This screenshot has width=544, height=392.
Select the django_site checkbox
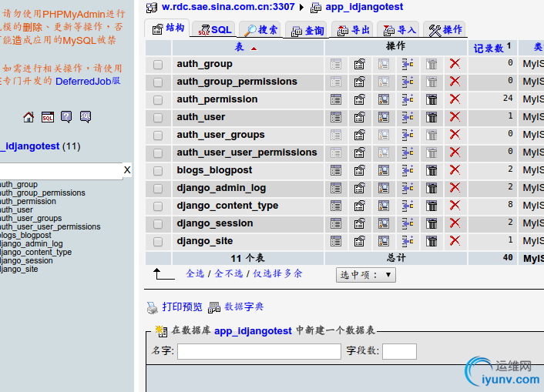point(158,242)
